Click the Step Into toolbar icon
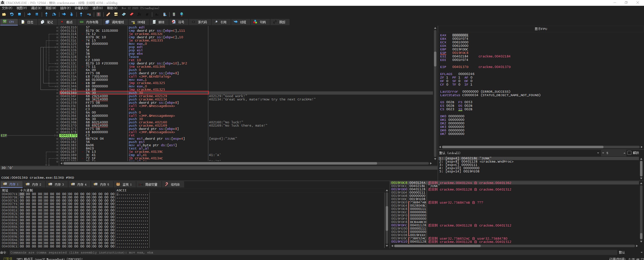644x260 pixels. pos(46,14)
